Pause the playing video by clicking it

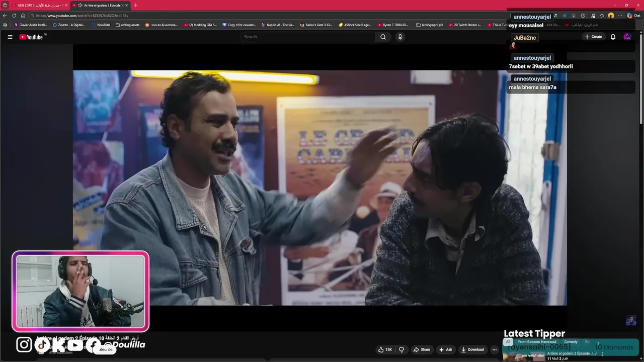[x=320, y=188]
